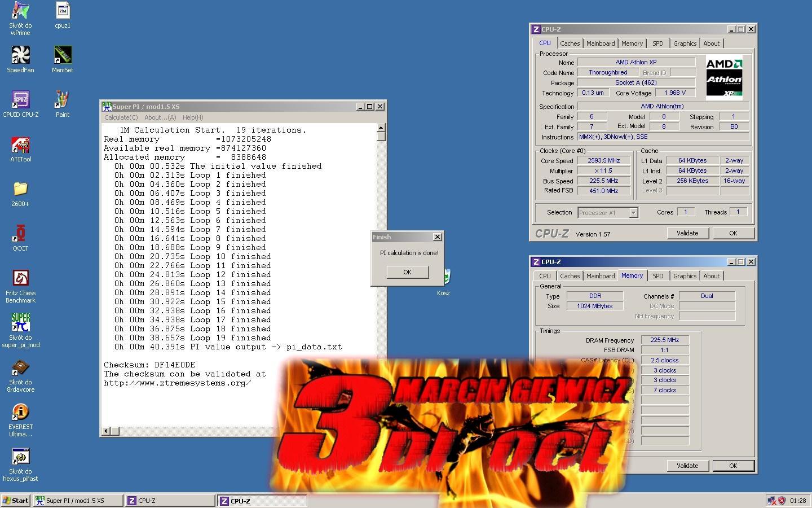Open the Calculate(C) menu in Super PI
The image size is (812, 508).
[x=121, y=117]
